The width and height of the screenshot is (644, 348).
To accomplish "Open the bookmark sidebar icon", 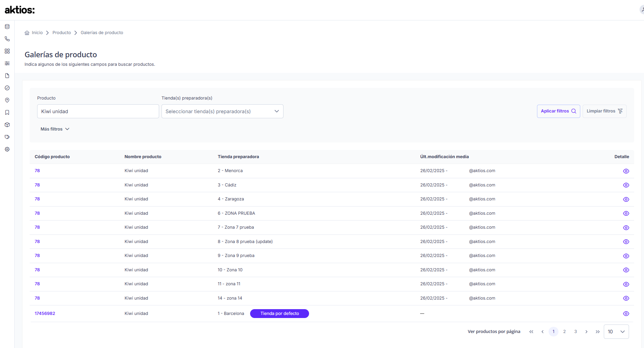I will point(7,112).
